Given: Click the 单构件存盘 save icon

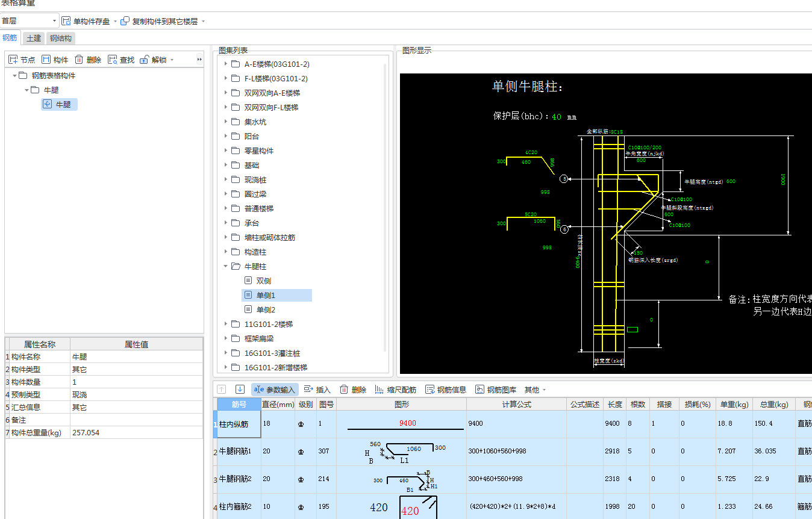Looking at the screenshot, I should [x=66, y=21].
